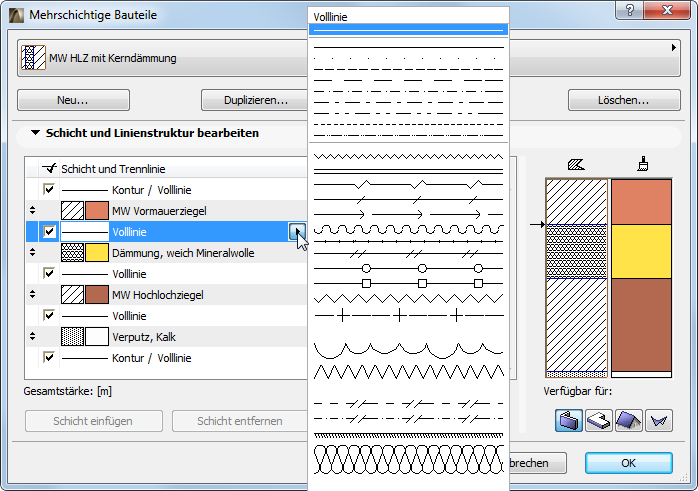The width and height of the screenshot is (698, 491).
Task: Open line type dropdown arrow on selected Volllinie
Action: 297,231
